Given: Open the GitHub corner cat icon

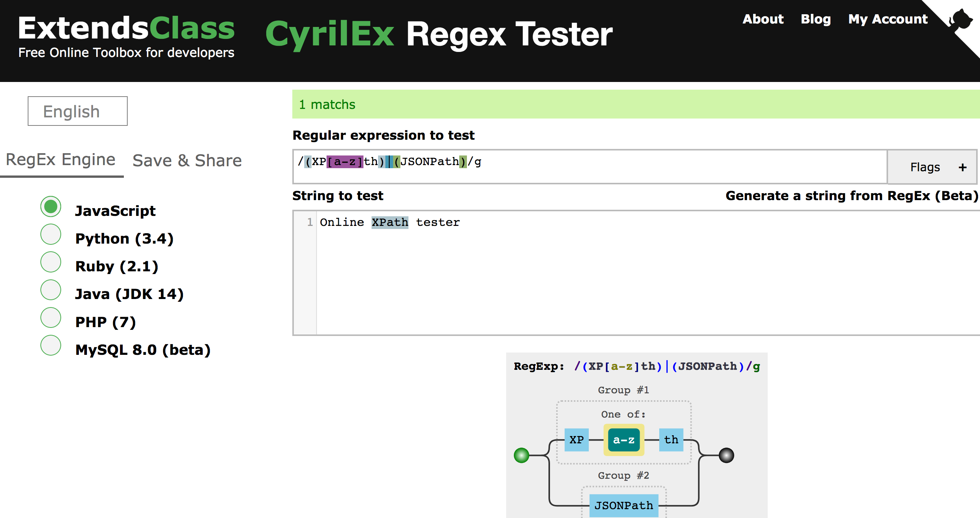Looking at the screenshot, I should tap(960, 19).
